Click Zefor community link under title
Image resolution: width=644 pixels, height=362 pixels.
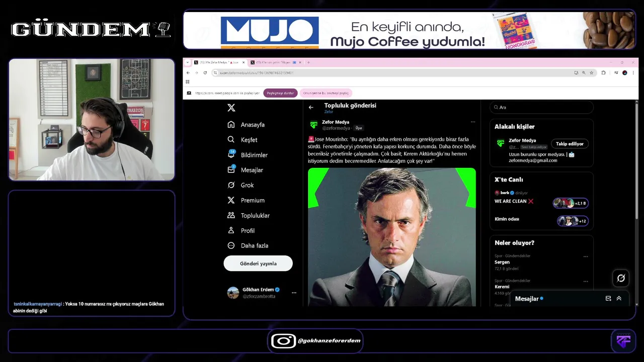[329, 112]
